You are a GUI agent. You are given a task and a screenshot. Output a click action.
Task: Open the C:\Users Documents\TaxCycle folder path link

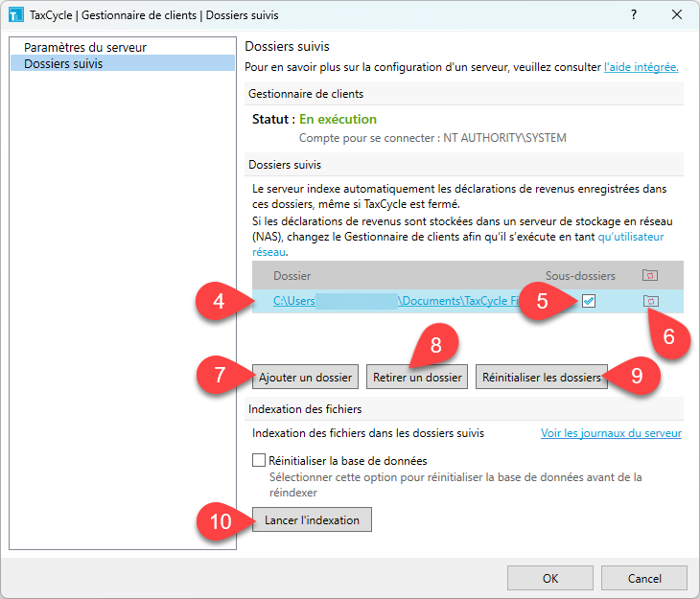coord(396,301)
